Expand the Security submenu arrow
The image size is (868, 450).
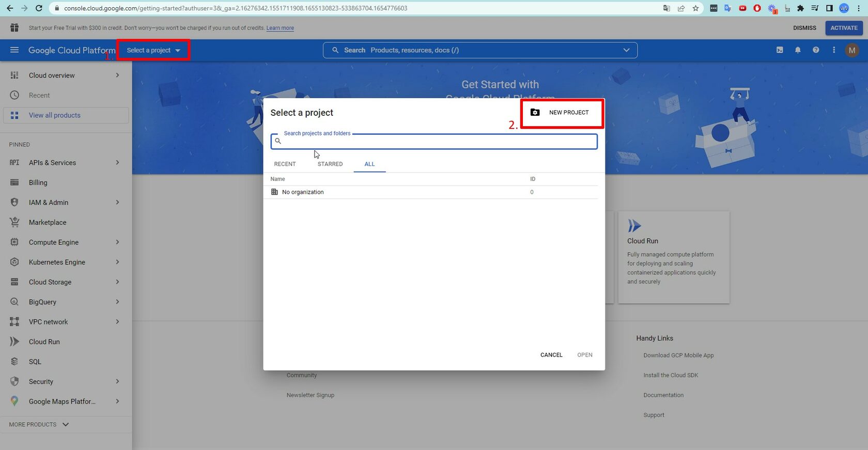[x=118, y=381]
